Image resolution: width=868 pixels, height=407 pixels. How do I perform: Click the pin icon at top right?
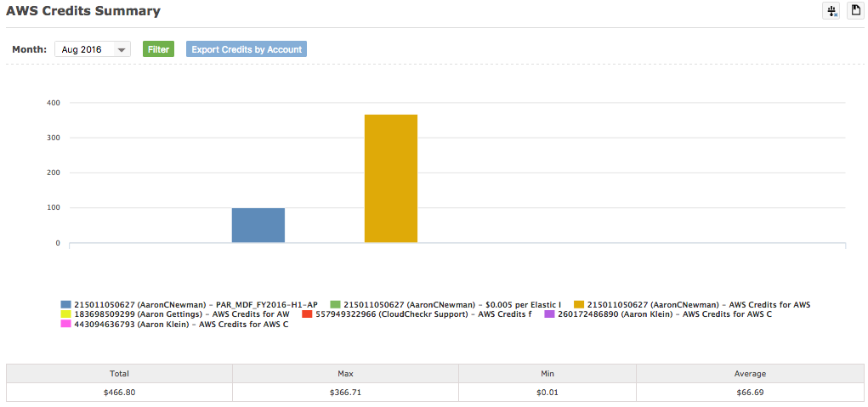coord(831,10)
